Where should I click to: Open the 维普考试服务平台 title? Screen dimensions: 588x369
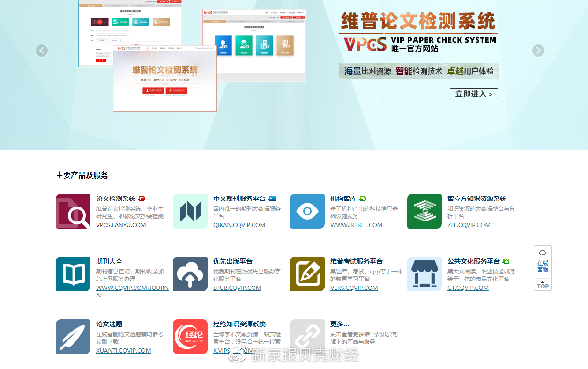coord(357,261)
